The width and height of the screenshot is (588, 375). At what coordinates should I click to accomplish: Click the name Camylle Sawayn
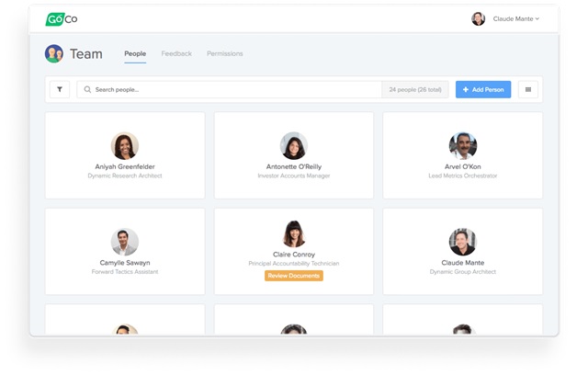[x=125, y=263]
